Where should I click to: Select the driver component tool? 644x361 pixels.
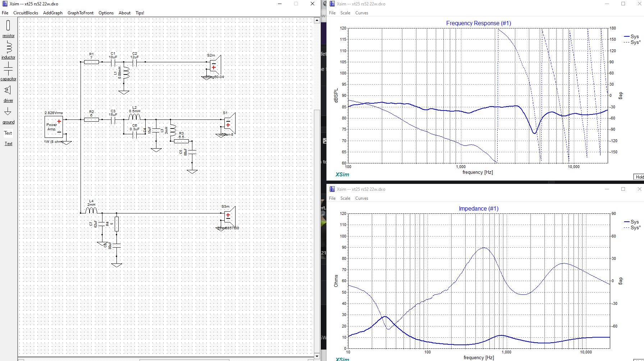(x=8, y=93)
